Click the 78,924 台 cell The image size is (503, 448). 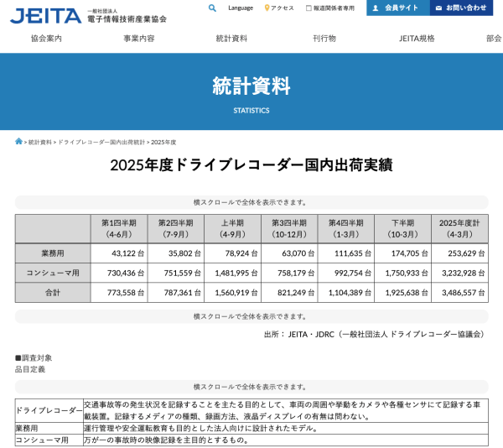[x=232, y=253]
